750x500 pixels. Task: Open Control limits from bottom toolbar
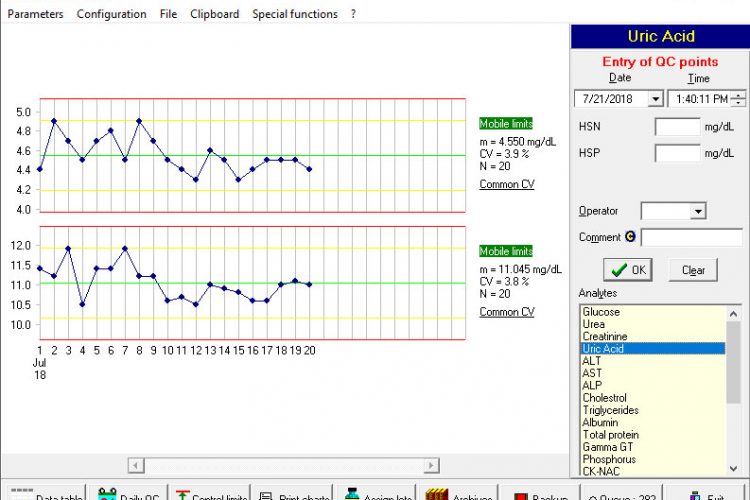tap(211, 495)
